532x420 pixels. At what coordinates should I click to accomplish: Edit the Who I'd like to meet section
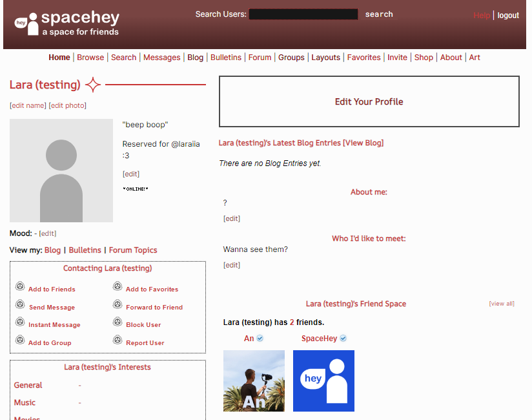(x=232, y=265)
